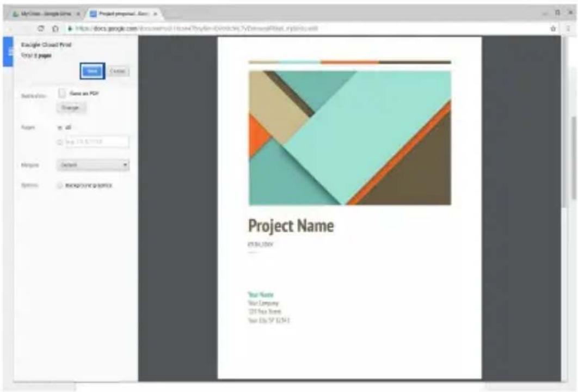Click the Save as PDF document icon
The height and width of the screenshot is (392, 578).
[x=62, y=93]
